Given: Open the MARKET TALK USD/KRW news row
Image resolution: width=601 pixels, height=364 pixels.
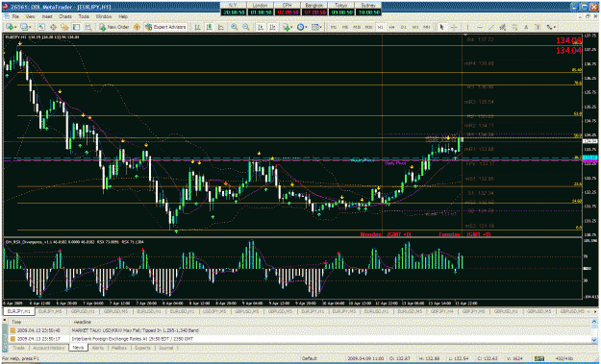Looking at the screenshot, I should point(299,330).
